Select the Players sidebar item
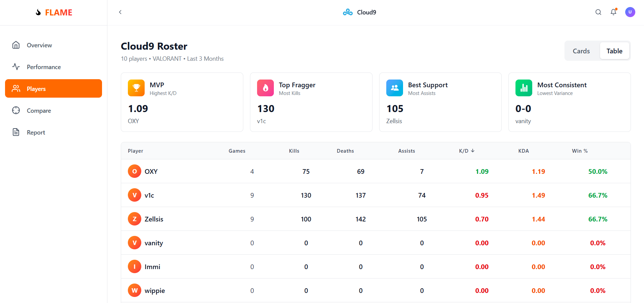The image size is (644, 303). click(53, 89)
